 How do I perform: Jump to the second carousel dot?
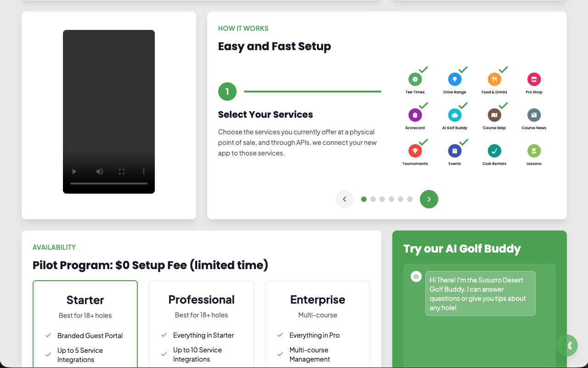point(373,199)
